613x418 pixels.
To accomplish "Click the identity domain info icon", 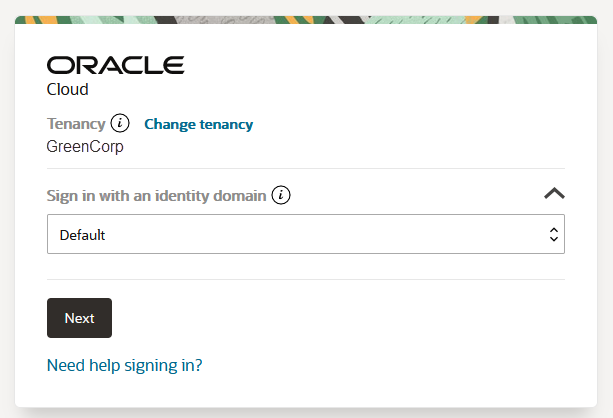I will (281, 195).
